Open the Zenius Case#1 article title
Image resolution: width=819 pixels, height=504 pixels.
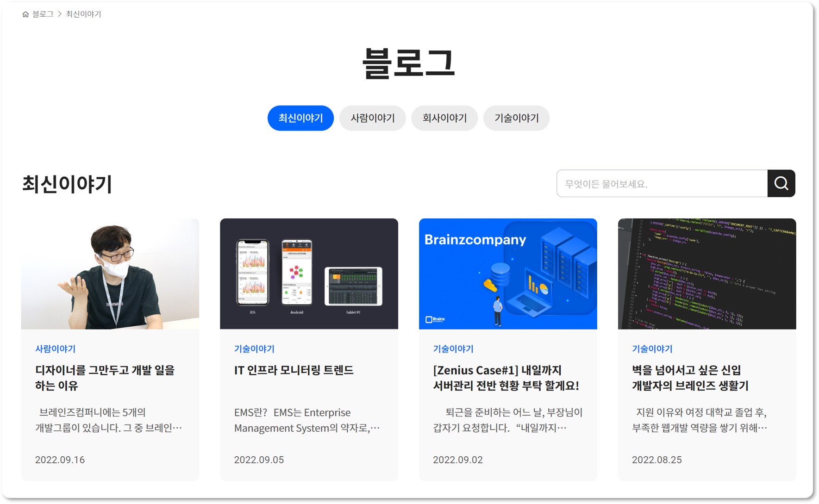pyautogui.click(x=506, y=378)
